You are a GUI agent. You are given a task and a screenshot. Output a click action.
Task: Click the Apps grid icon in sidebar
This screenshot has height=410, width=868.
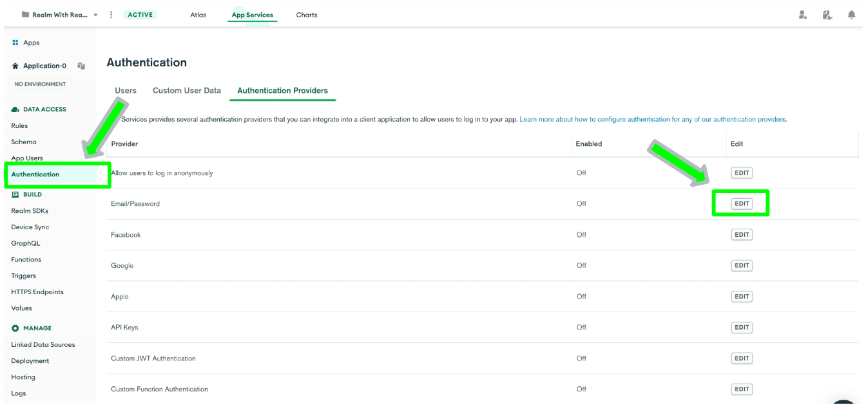pyautogui.click(x=15, y=42)
